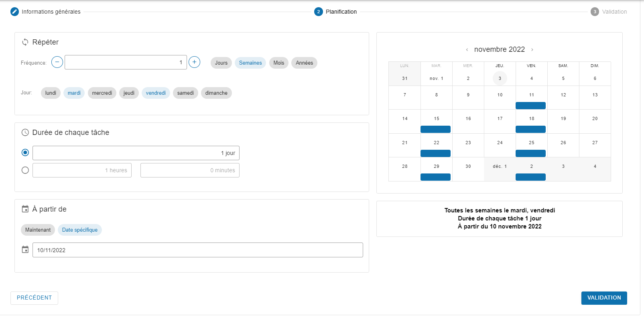Click the blue event bar on November 15
This screenshot has height=318, width=644.
point(435,129)
